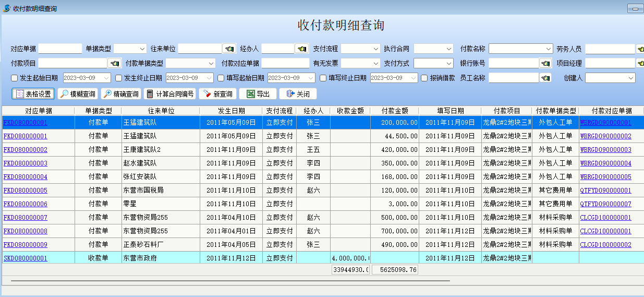
Task: Sort by 付款金额 column header
Action: click(394, 111)
